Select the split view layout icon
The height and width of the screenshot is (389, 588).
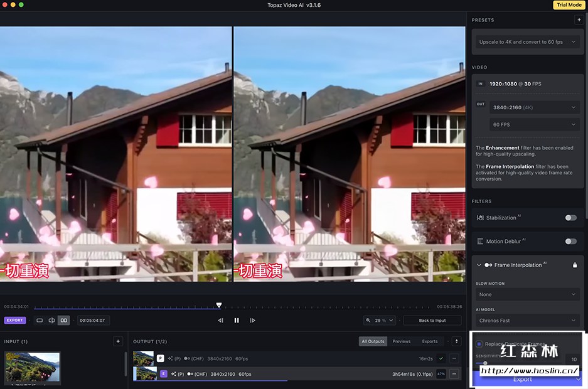[x=51, y=321]
